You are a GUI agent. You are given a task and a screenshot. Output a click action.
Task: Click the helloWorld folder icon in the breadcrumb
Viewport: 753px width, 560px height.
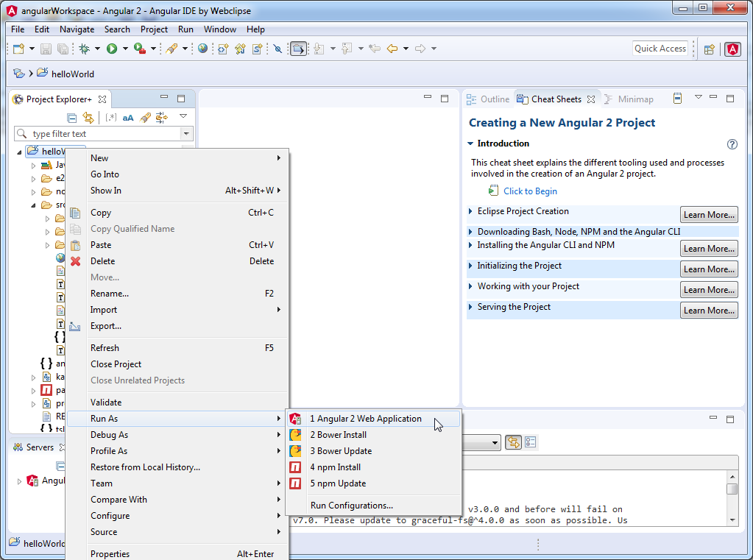click(42, 73)
